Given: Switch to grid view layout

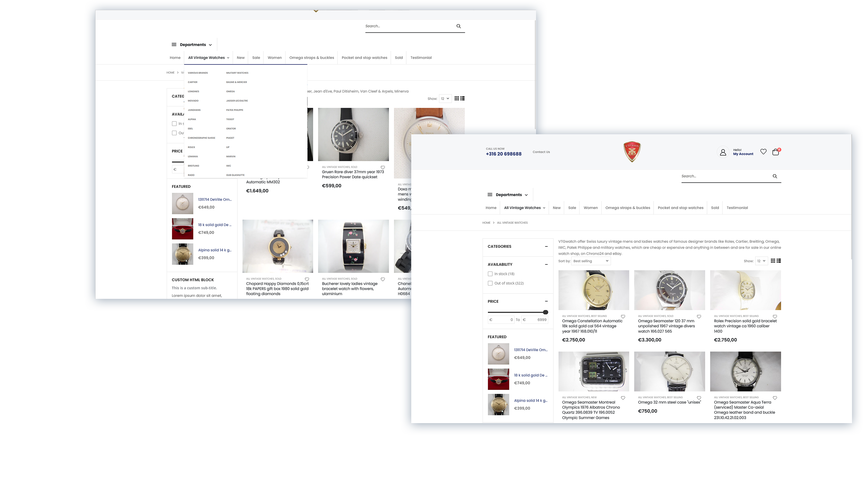Looking at the screenshot, I should [773, 261].
